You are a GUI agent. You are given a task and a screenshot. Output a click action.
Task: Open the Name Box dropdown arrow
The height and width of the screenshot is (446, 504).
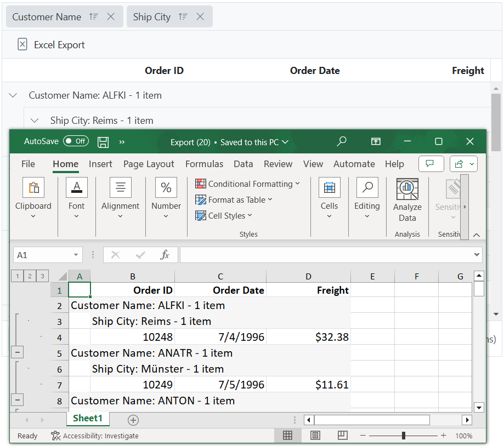[x=76, y=255]
